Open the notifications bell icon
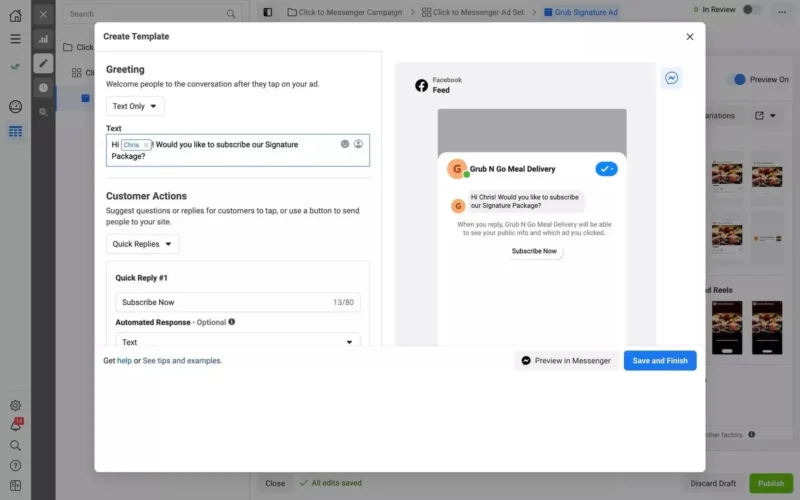The image size is (800, 500). (x=15, y=426)
